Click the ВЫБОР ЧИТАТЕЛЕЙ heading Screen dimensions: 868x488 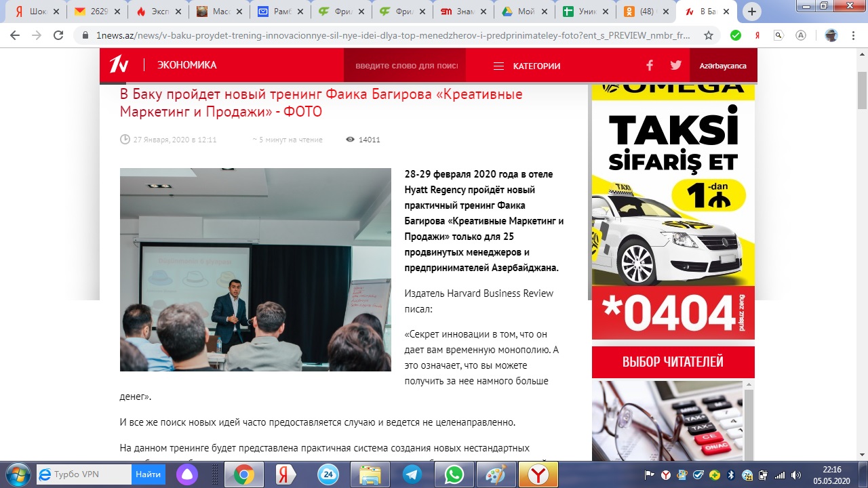coord(673,362)
